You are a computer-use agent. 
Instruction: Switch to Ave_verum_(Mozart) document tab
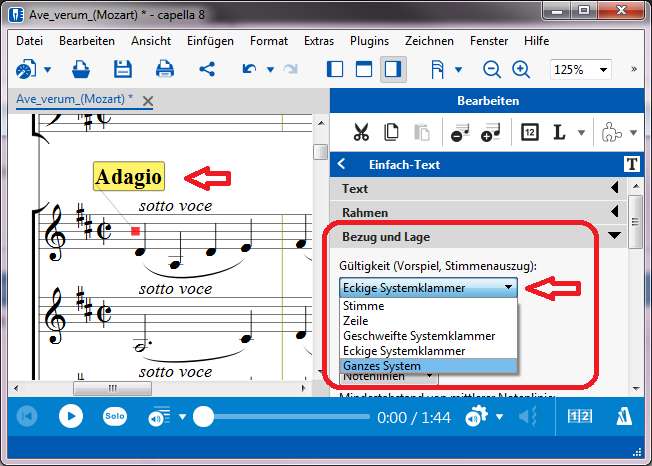(74, 99)
